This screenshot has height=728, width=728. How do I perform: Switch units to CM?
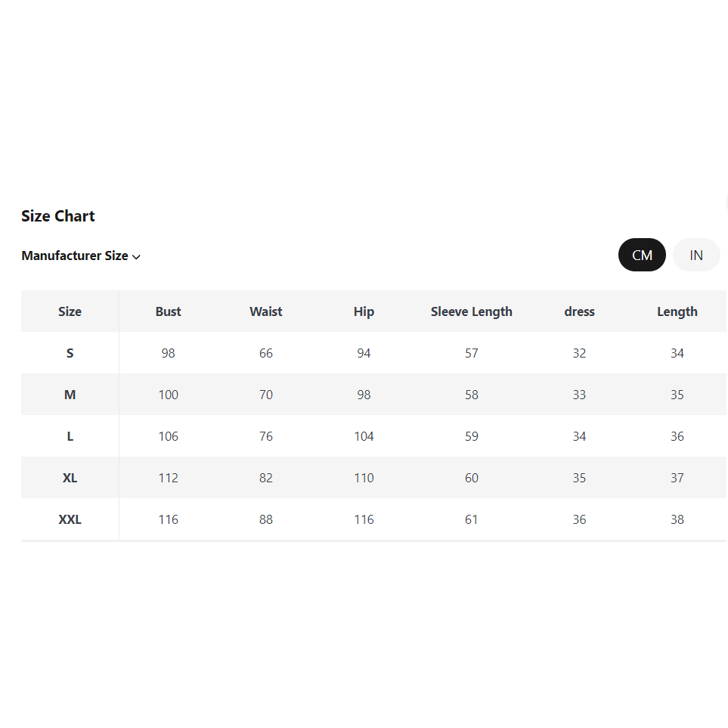[642, 255]
